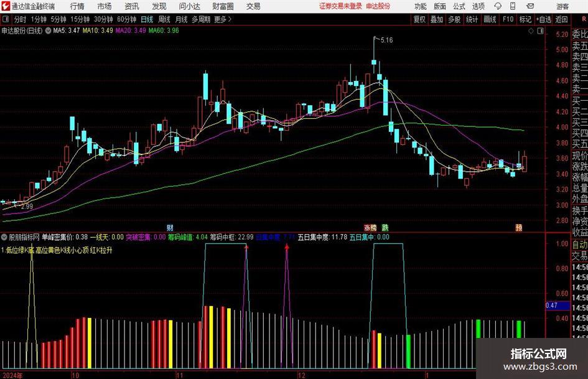Open the 功能 menu
The image size is (588, 379).
click(421, 6)
